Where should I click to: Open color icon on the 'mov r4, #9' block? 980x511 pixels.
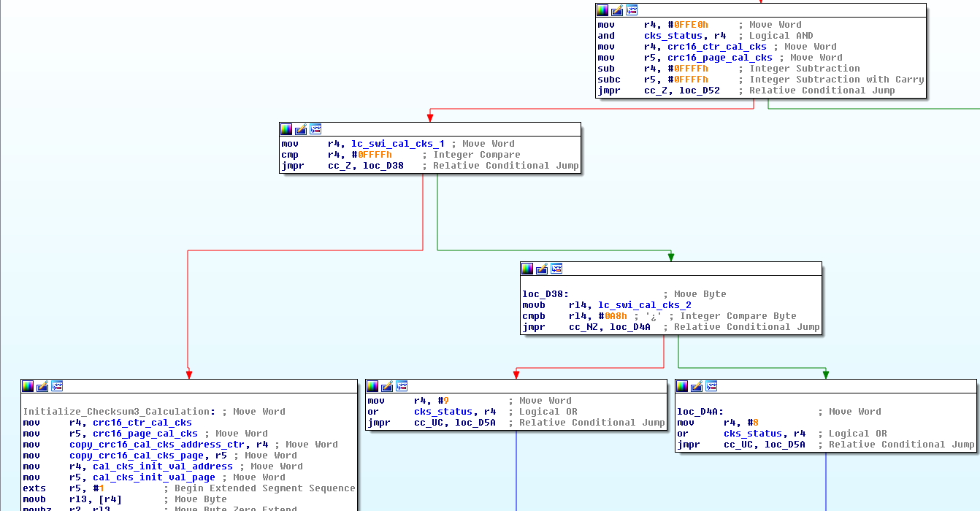372,386
